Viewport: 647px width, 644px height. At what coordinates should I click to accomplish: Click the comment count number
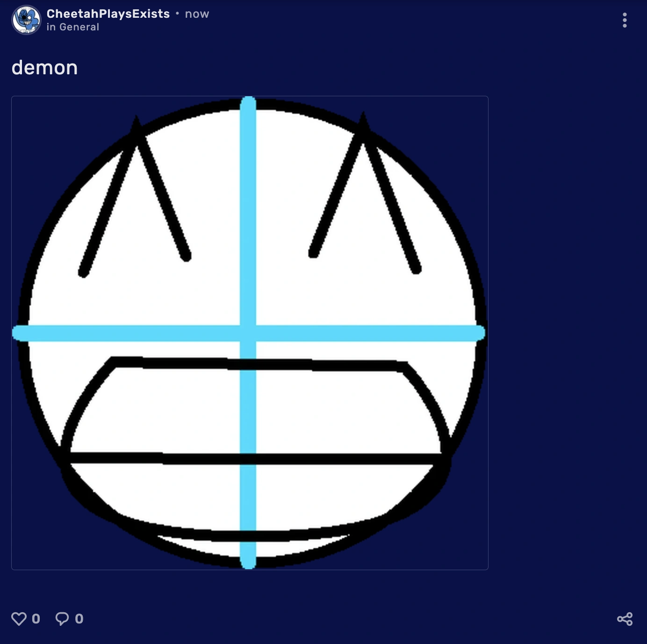(79, 619)
